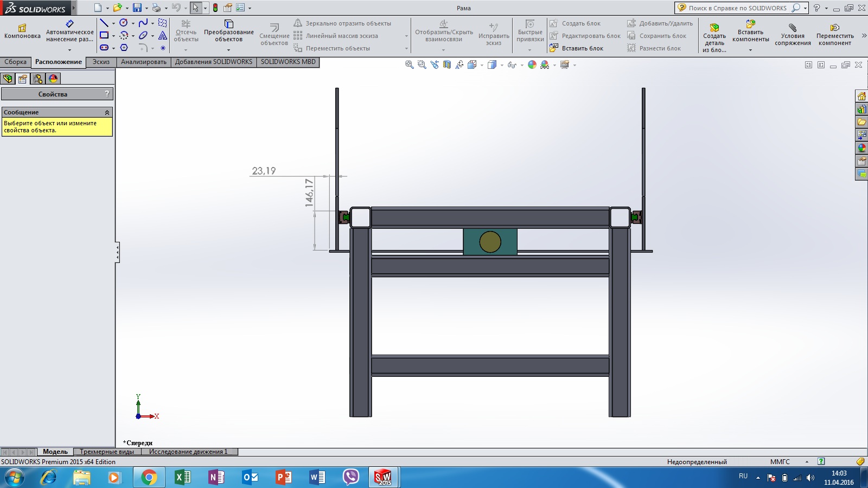This screenshot has height=488, width=868.
Task: Click Zoom to Fit in the view toolbar
Action: (410, 65)
